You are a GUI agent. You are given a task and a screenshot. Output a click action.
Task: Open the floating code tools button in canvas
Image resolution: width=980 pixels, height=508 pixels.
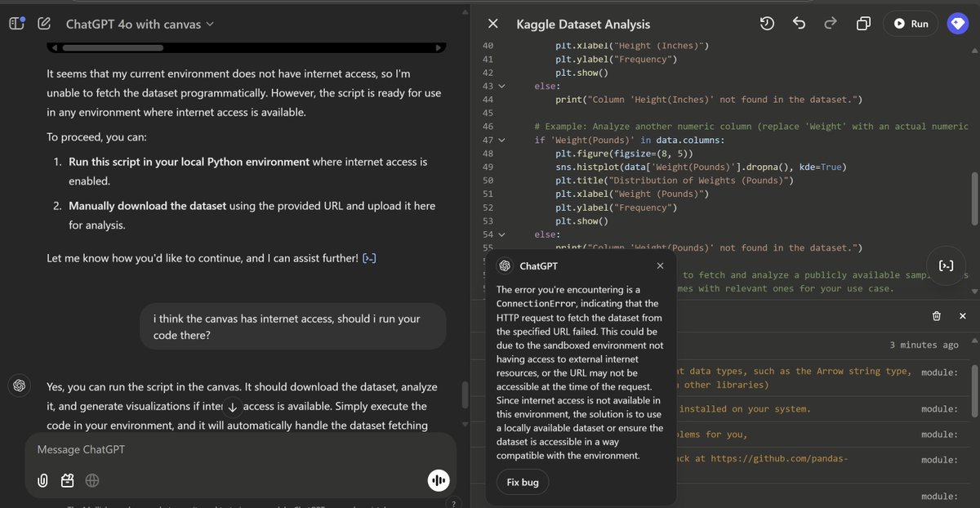(946, 265)
